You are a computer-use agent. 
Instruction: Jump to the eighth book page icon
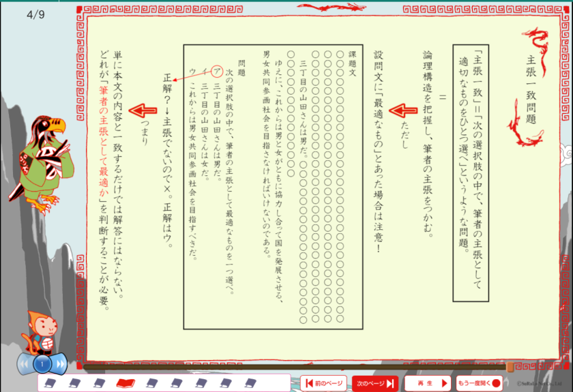(226, 383)
